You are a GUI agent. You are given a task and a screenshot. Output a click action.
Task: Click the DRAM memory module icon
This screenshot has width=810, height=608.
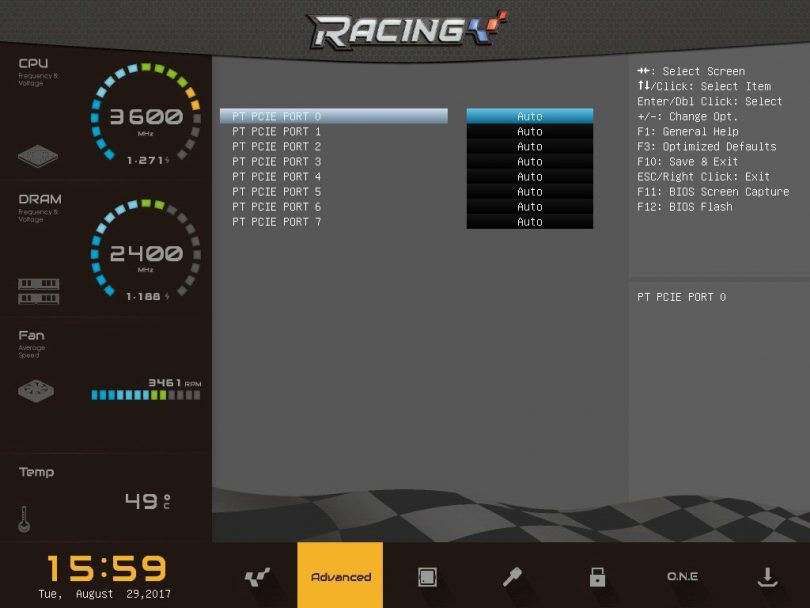(38, 291)
